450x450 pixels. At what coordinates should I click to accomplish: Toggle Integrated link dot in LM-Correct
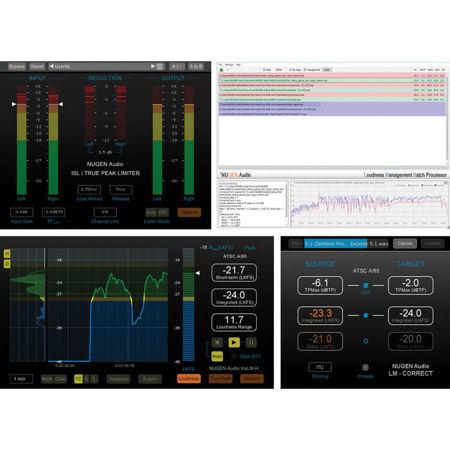(366, 315)
